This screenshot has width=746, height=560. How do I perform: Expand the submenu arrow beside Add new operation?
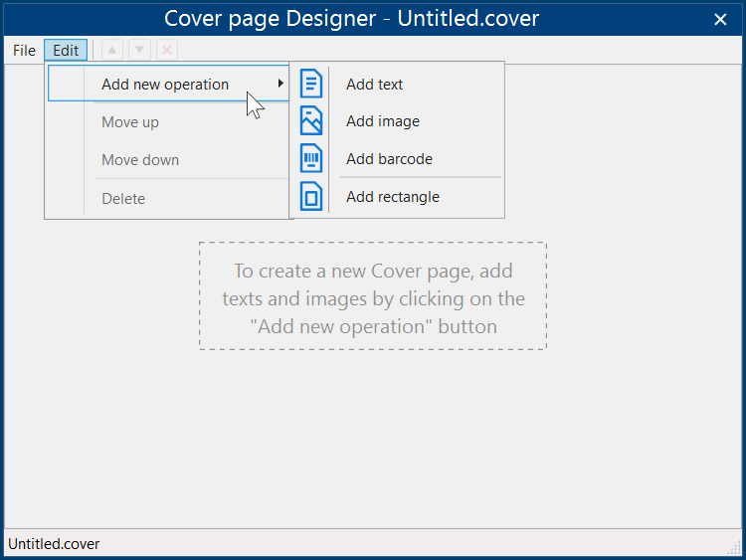pos(280,85)
